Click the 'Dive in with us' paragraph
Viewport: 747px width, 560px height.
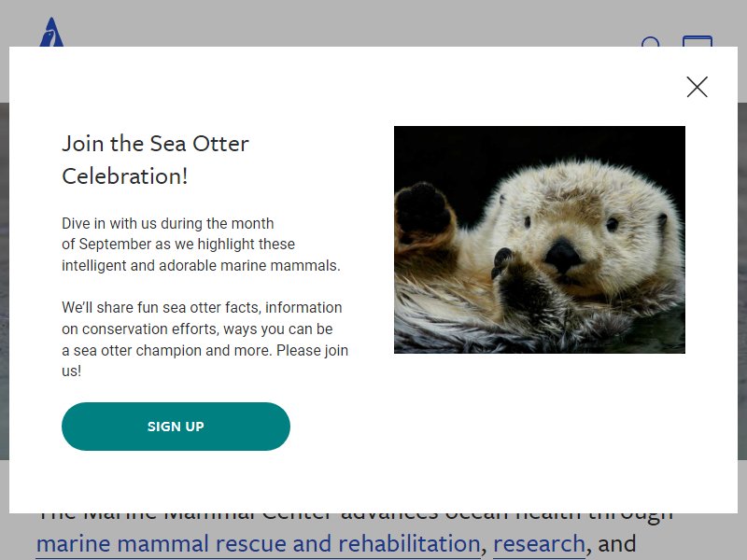(201, 244)
